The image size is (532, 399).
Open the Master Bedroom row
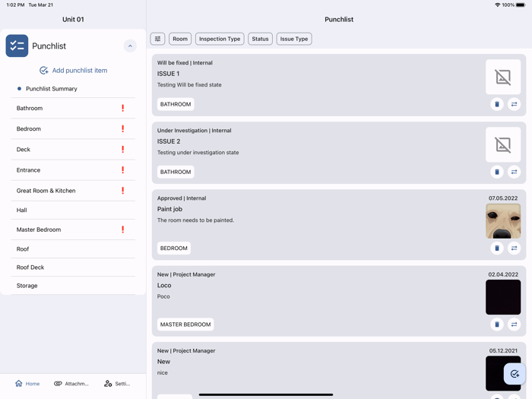pos(73,230)
